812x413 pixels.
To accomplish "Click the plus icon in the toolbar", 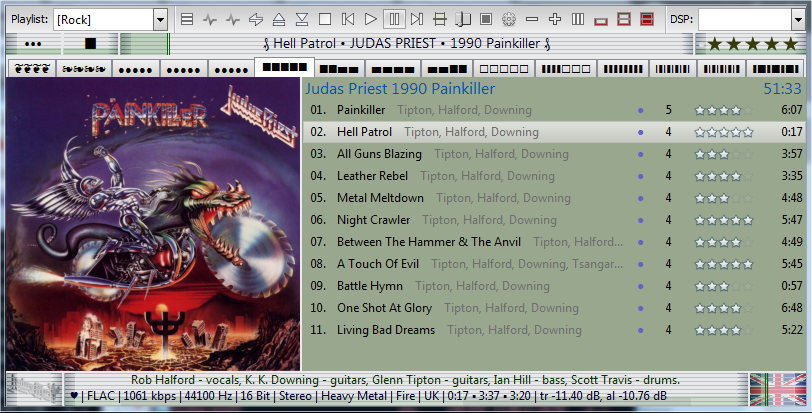I will pos(554,19).
